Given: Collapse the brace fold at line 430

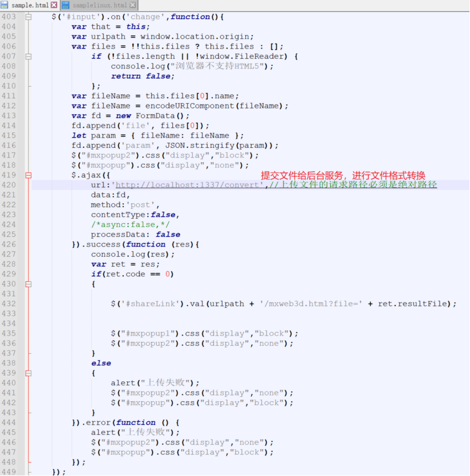Looking at the screenshot, I should click(x=28, y=284).
